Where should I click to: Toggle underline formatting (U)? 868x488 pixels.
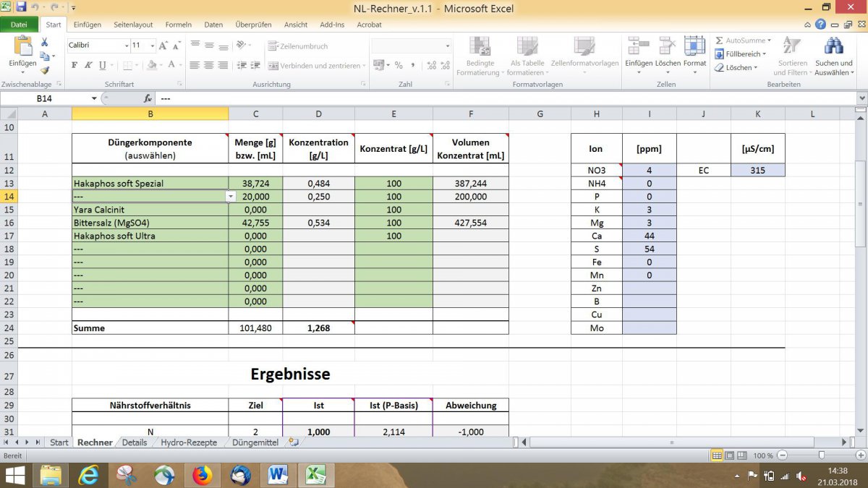tap(102, 65)
